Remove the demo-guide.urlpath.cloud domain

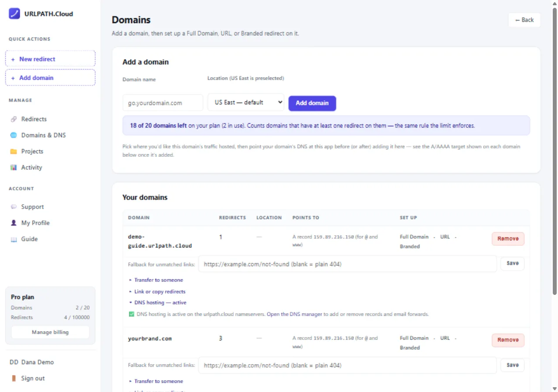(508, 239)
